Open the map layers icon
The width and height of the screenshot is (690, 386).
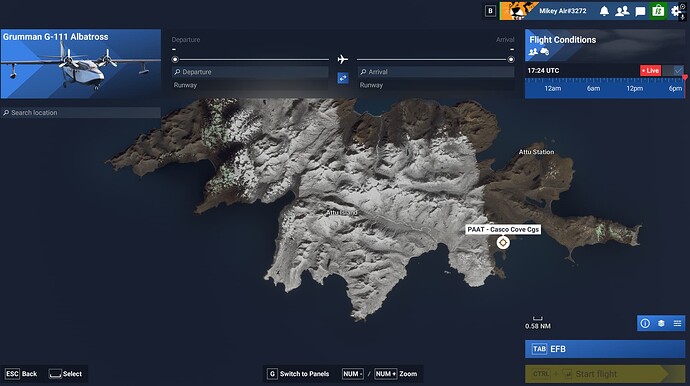pos(661,324)
